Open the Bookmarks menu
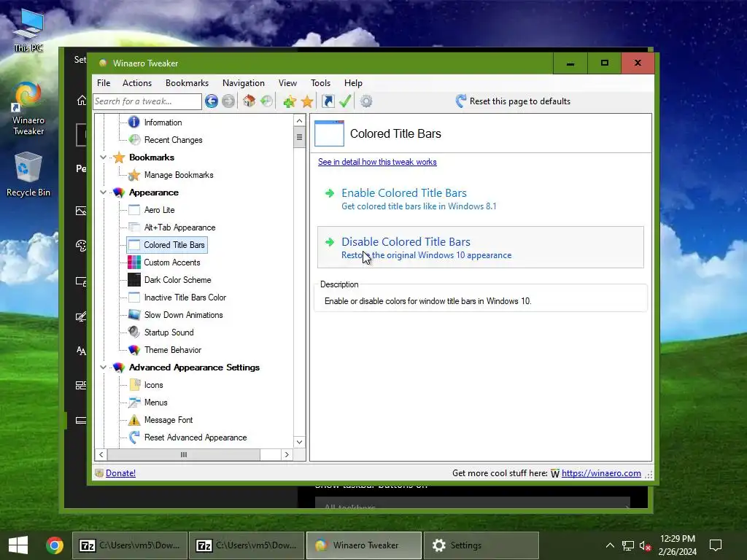The width and height of the screenshot is (747, 560). pos(187,83)
